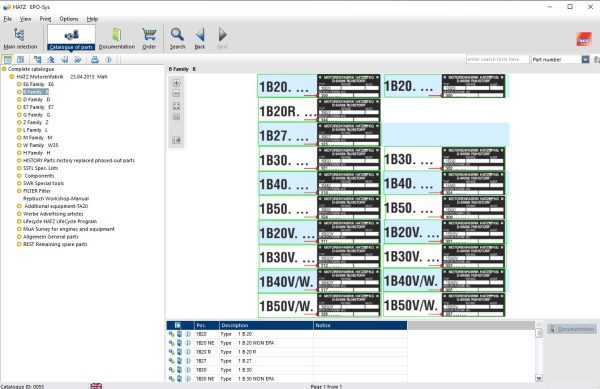Select the Lifecycle HATZ LifeCycle Program item
This screenshot has width=600, height=389.
[x=60, y=221]
